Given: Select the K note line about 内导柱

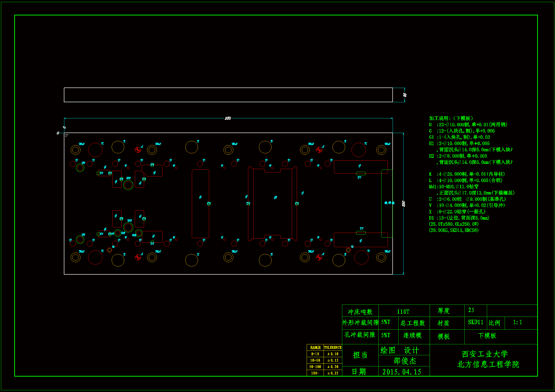Looking at the screenshot, I should point(466,174).
